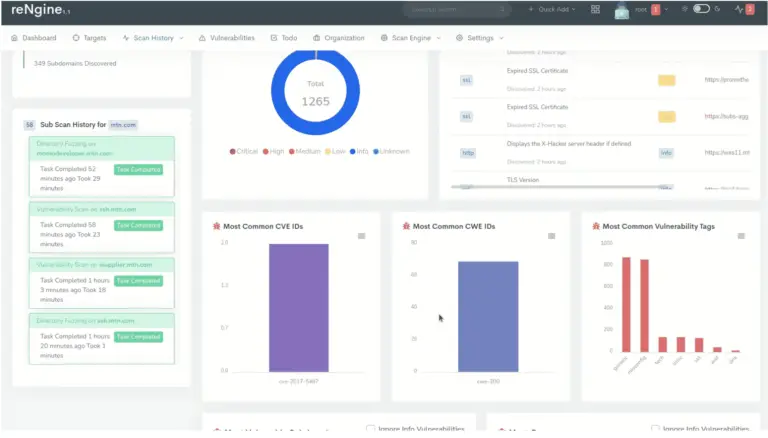The image size is (768, 438).
Task: Expand the Settings dropdown chevron
Action: click(501, 38)
